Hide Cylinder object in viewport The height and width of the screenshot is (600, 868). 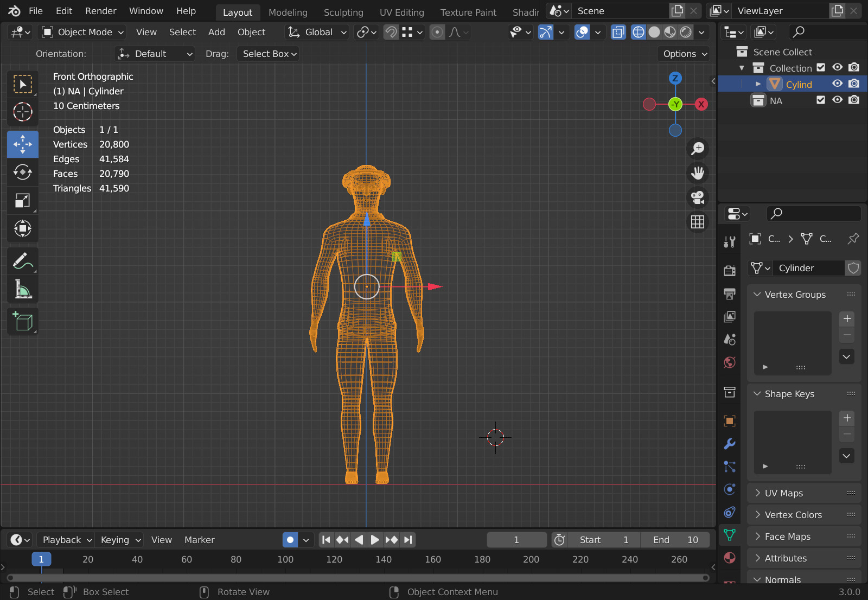click(838, 84)
